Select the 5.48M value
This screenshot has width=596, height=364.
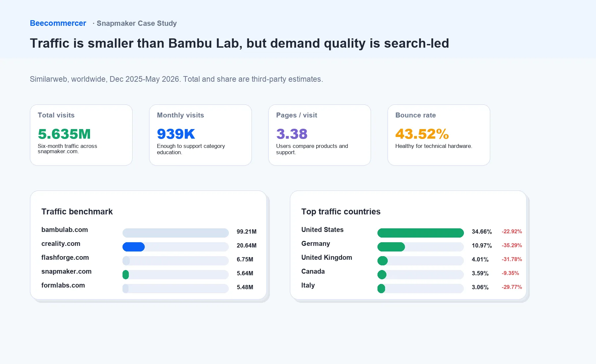(245, 287)
